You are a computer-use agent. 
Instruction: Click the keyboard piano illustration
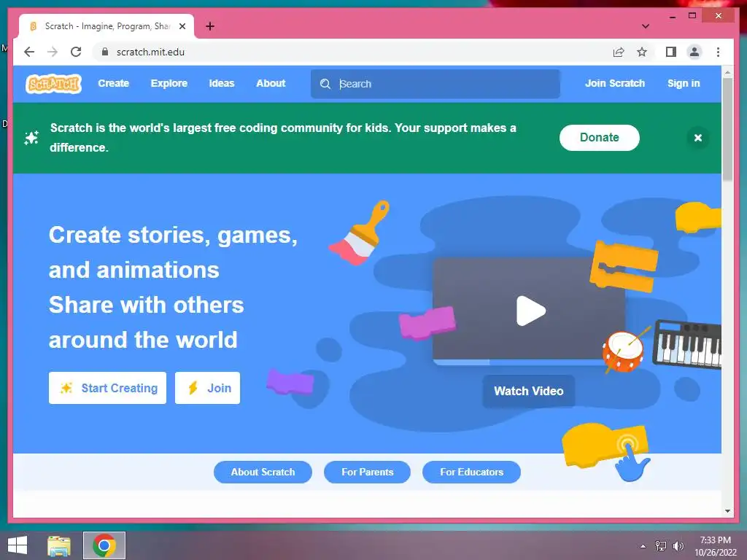pos(686,344)
